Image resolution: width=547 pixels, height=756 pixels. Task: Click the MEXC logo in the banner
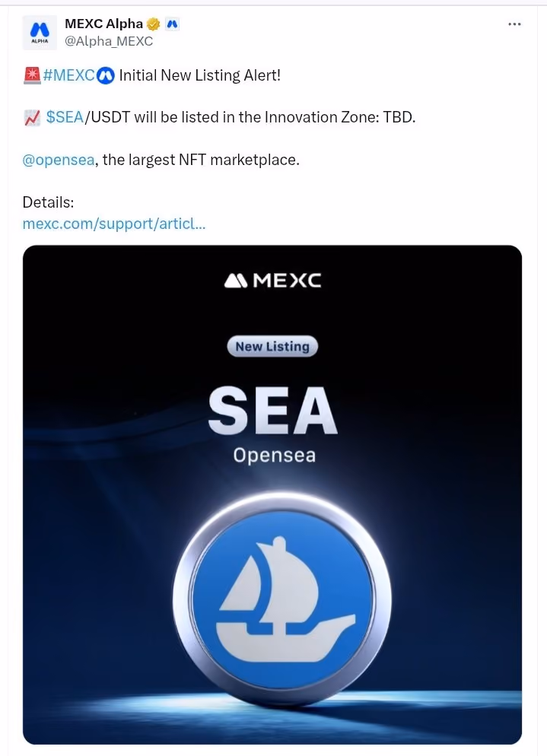pos(272,280)
